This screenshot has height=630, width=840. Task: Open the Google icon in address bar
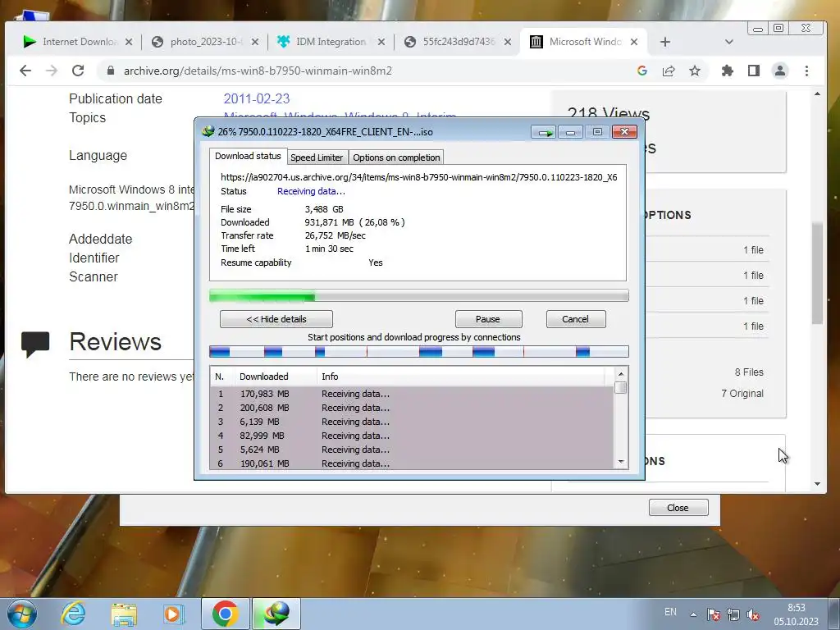(641, 71)
